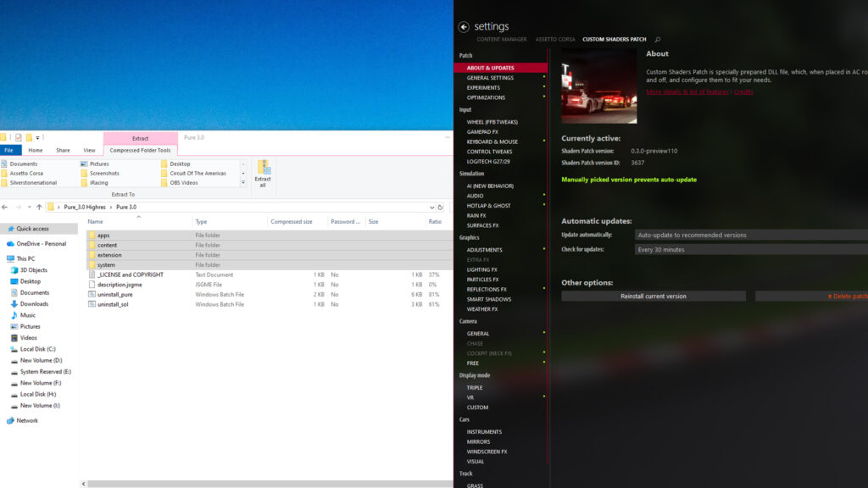Viewport: 868px width, 488px height.
Task: Switch to the View ribbon tab
Action: [89, 149]
